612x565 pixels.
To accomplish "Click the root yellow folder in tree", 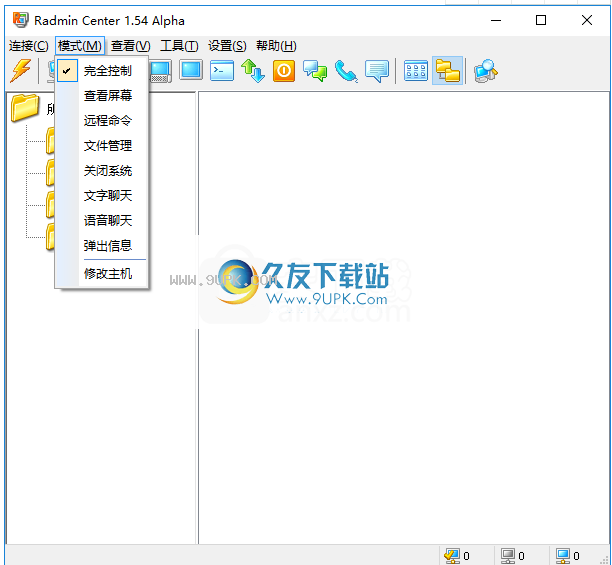I will click(x=25, y=108).
